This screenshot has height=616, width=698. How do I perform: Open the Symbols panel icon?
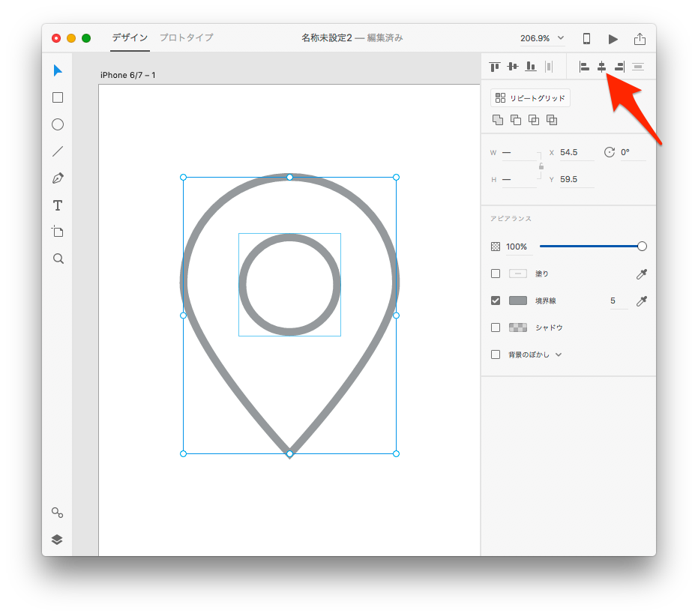58,513
